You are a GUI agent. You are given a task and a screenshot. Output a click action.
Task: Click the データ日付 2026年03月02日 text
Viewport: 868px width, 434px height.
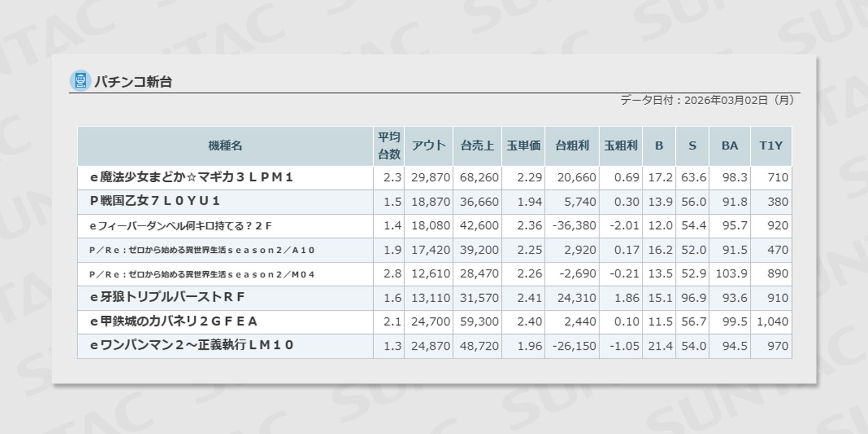click(x=707, y=100)
